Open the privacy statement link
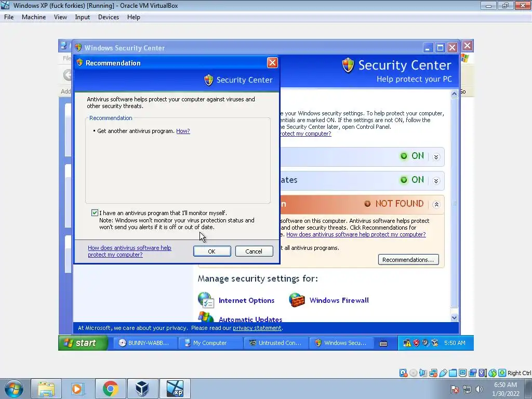 click(257, 328)
